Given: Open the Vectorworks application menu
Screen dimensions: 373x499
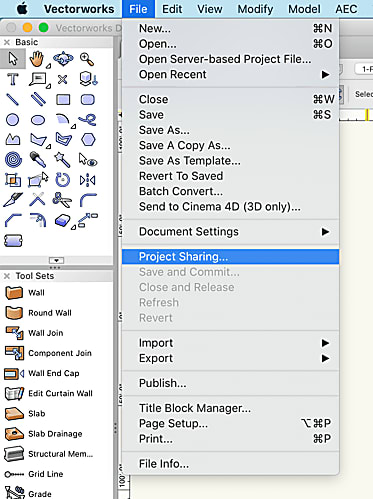Looking at the screenshot, I should [79, 9].
